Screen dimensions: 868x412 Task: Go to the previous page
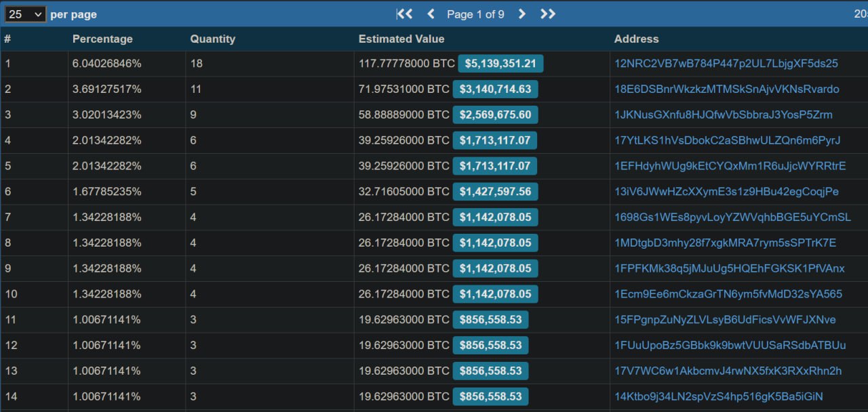click(x=431, y=14)
